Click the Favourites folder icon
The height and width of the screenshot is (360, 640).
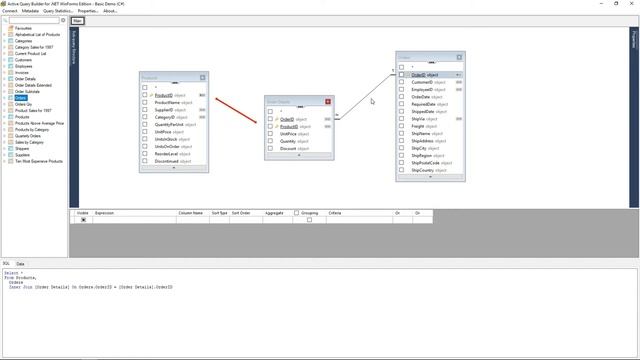point(11,28)
